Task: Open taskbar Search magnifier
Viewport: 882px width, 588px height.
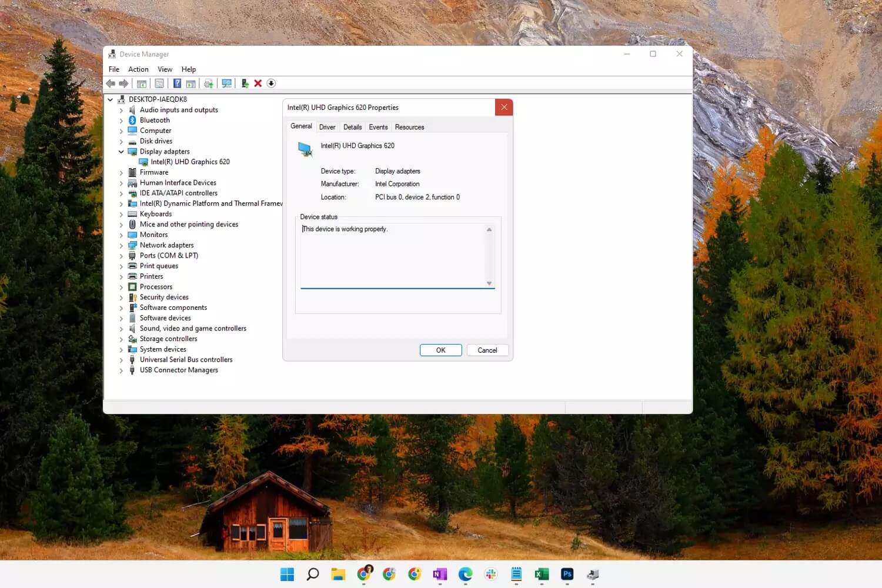Action: 313,574
